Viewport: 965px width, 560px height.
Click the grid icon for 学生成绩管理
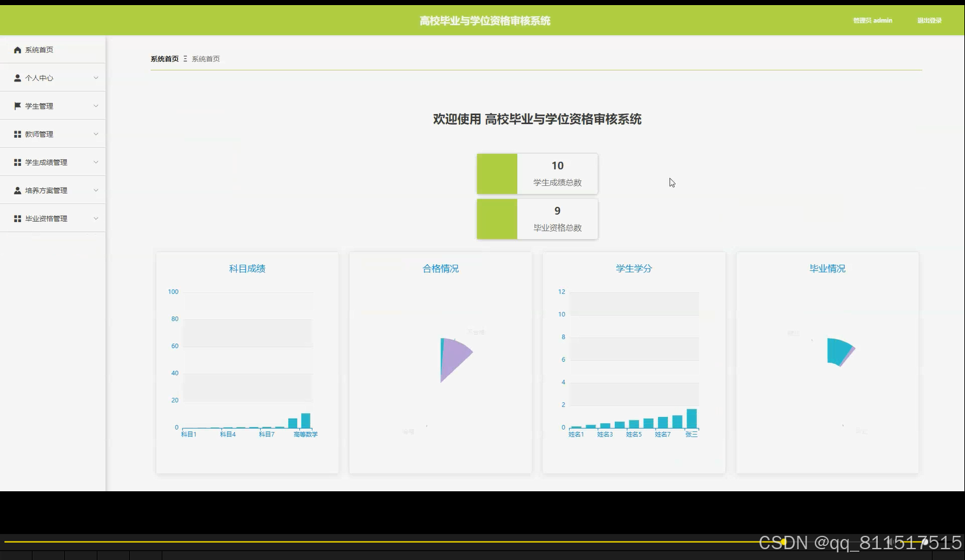point(18,162)
